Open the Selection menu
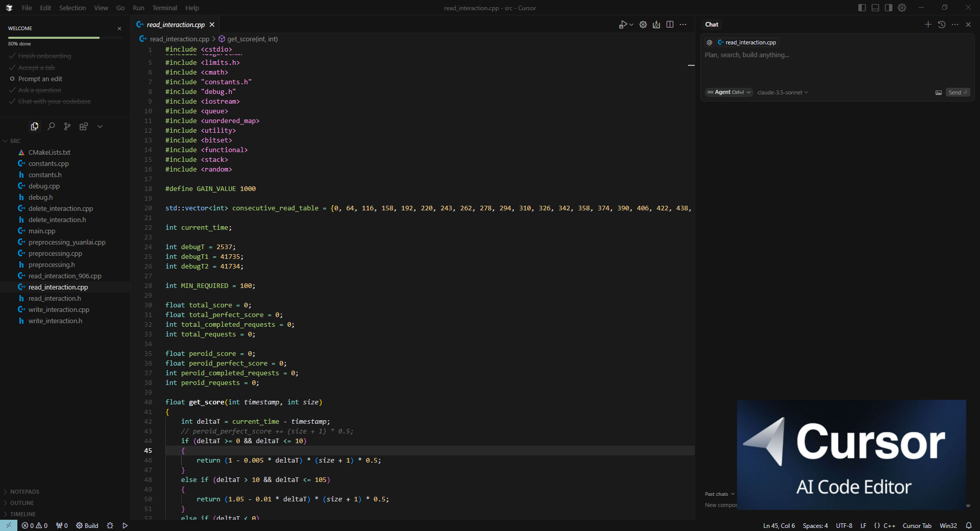This screenshot has width=980, height=531. [x=72, y=8]
